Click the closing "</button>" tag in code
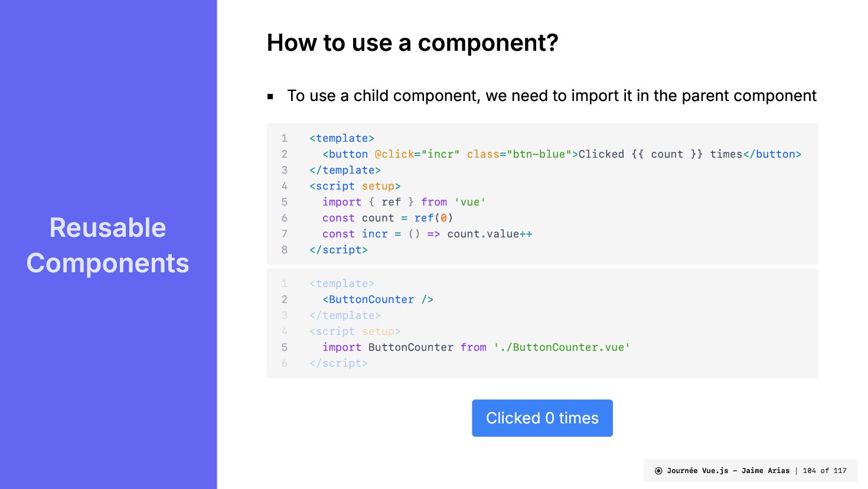The image size is (868, 489). click(772, 154)
